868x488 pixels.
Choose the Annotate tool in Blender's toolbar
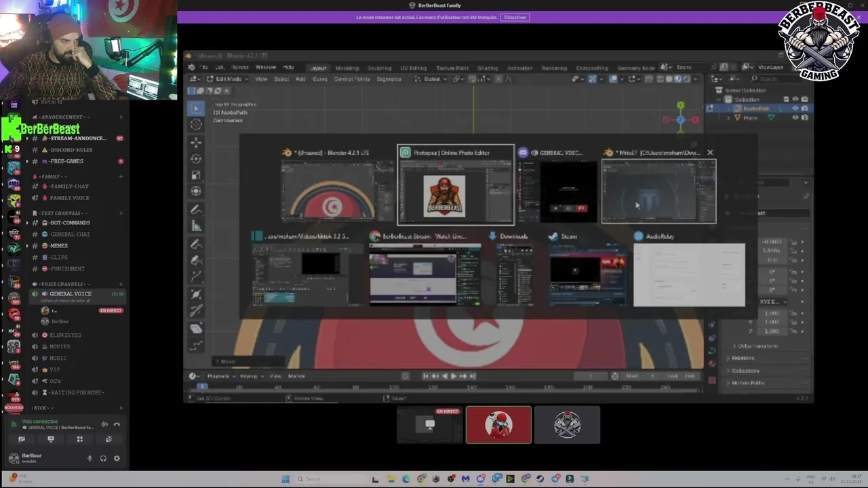[196, 209]
